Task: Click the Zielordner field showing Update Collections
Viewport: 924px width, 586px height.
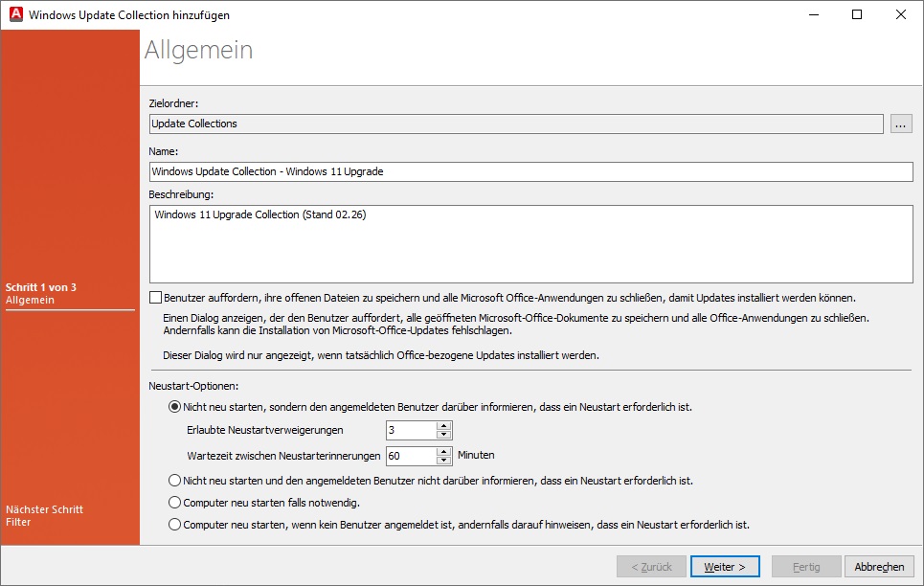Action: pyautogui.click(x=516, y=124)
